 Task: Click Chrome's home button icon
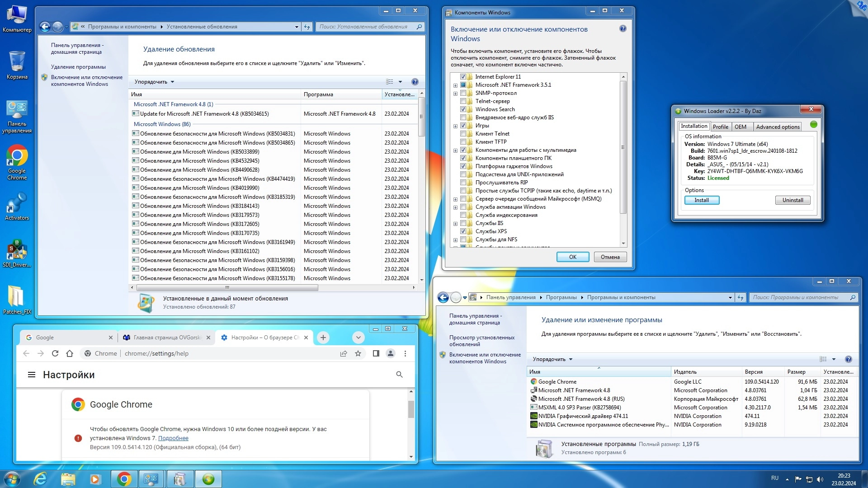click(x=70, y=353)
